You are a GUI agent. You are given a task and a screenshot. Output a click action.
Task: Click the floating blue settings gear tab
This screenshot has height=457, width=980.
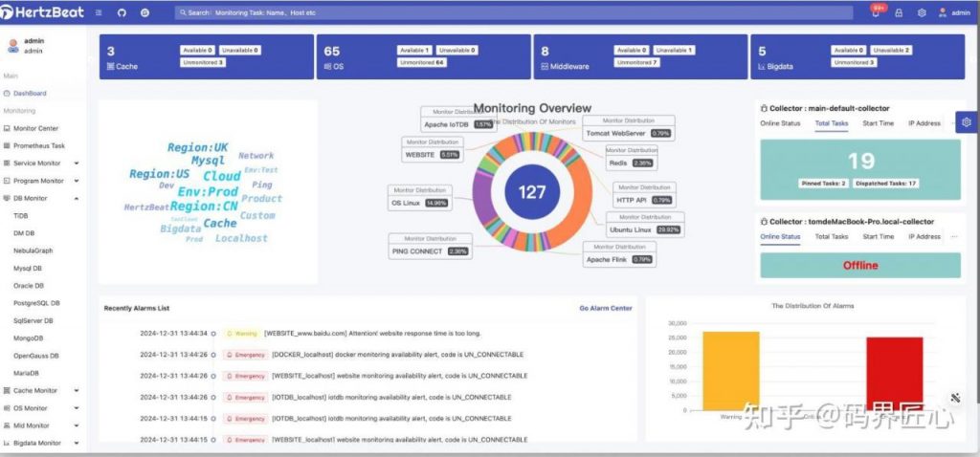point(967,122)
